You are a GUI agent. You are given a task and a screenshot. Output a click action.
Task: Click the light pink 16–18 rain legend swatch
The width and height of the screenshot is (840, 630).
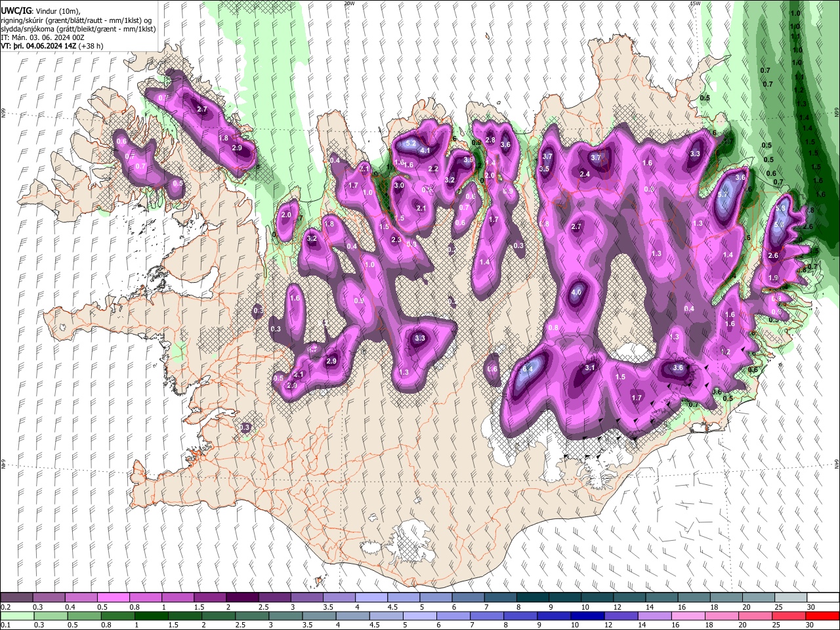[x=688, y=616]
